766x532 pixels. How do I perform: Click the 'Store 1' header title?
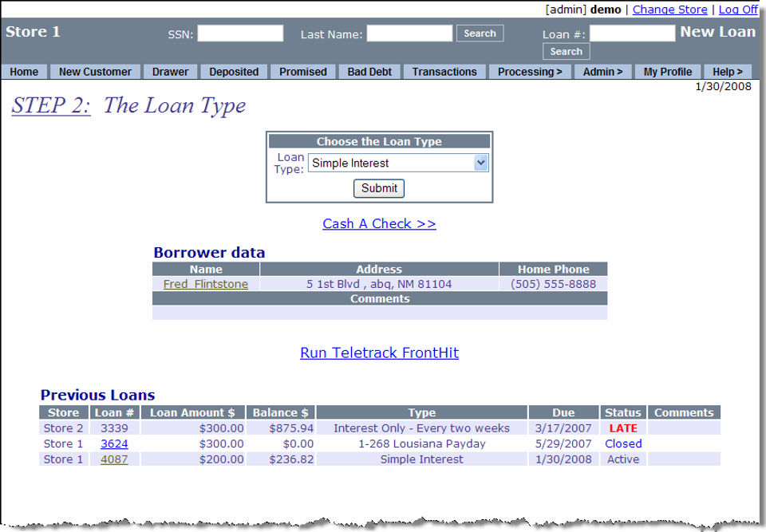pyautogui.click(x=33, y=32)
